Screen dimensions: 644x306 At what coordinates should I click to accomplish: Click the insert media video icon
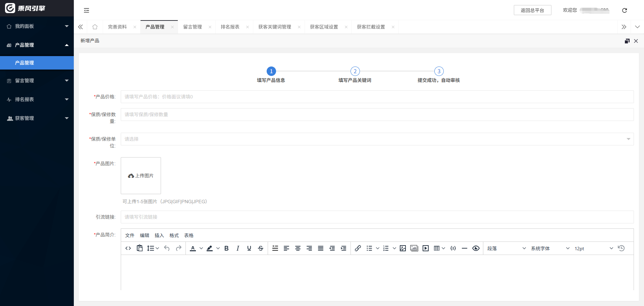[x=426, y=248]
